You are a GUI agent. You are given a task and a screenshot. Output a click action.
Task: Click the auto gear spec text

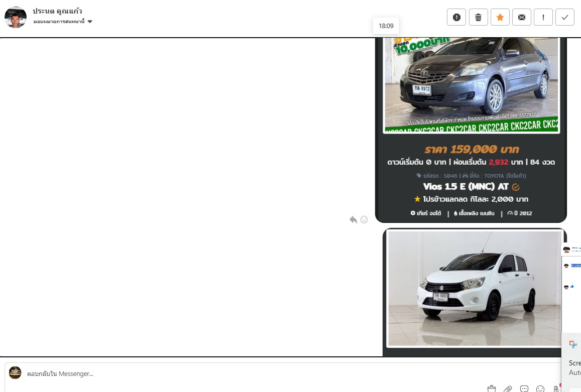point(426,213)
